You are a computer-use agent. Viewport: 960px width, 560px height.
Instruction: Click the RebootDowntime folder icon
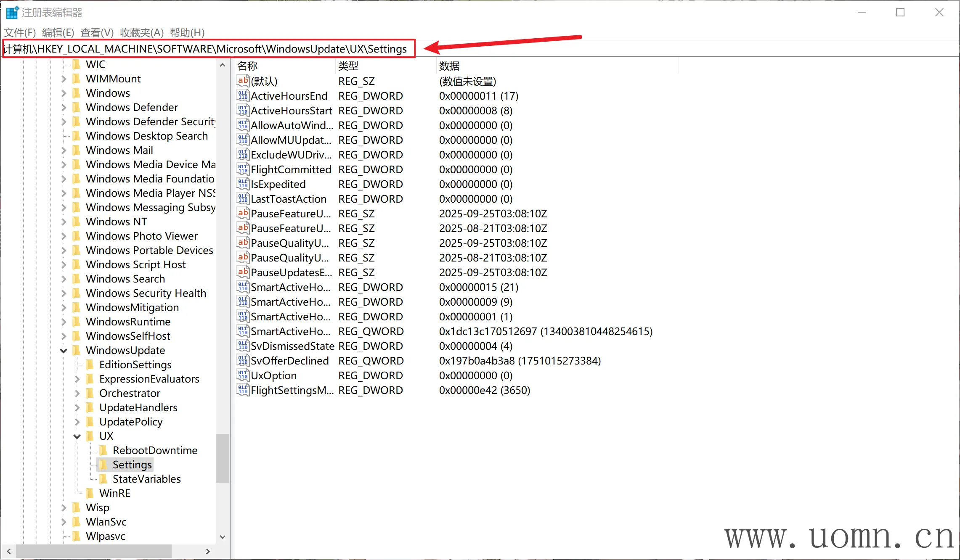(103, 450)
